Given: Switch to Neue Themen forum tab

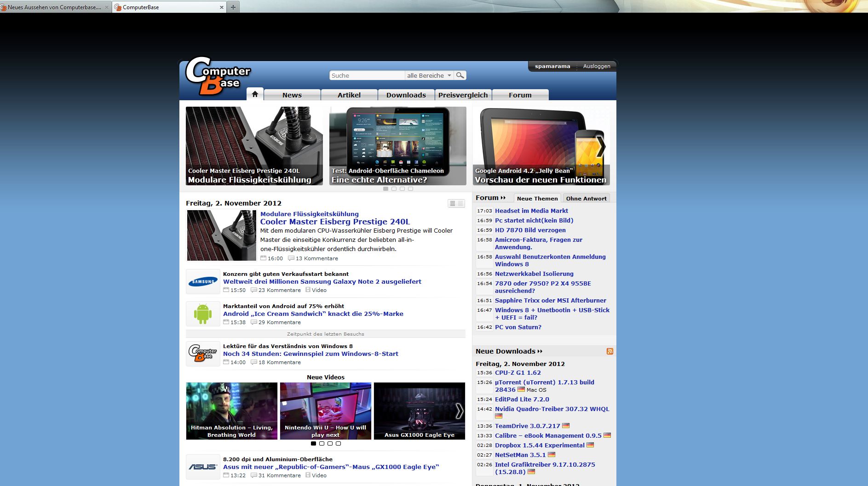Looking at the screenshot, I should point(537,198).
